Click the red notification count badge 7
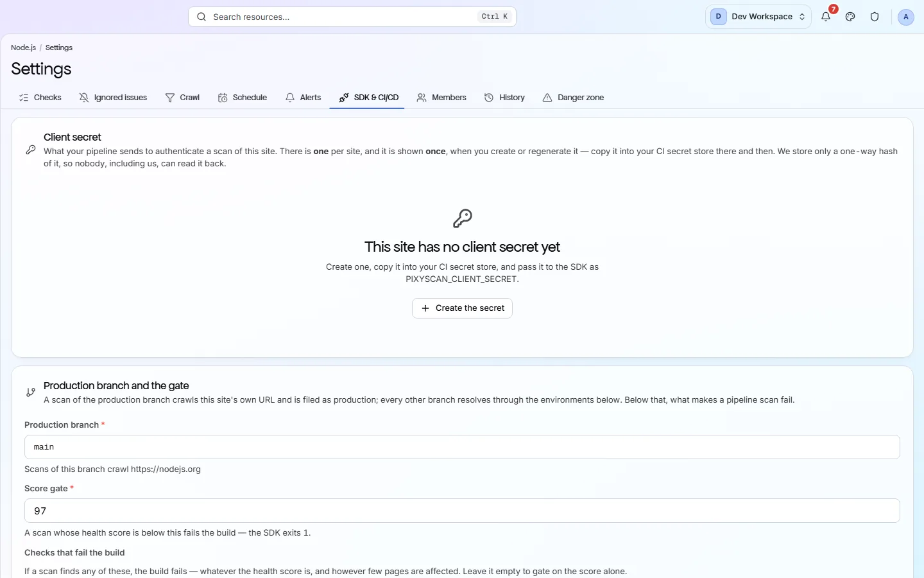Image resolution: width=924 pixels, height=578 pixels. pyautogui.click(x=833, y=9)
